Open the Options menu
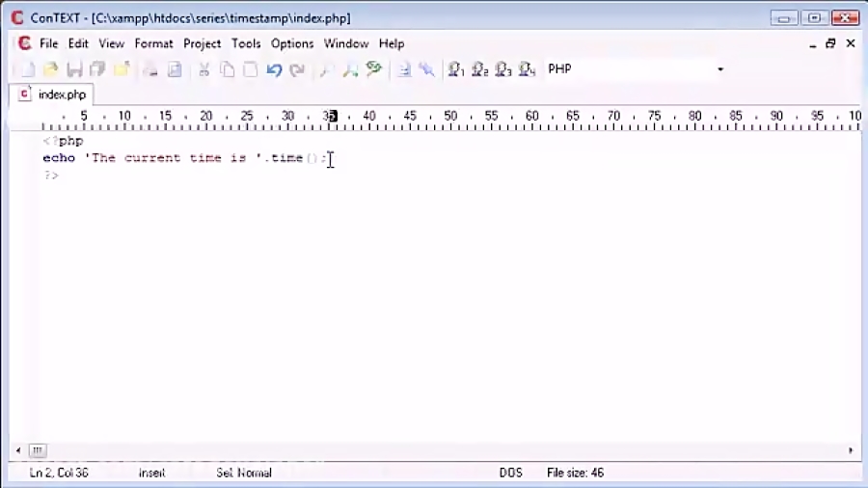Screen dimensions: 868x488 (292, 43)
